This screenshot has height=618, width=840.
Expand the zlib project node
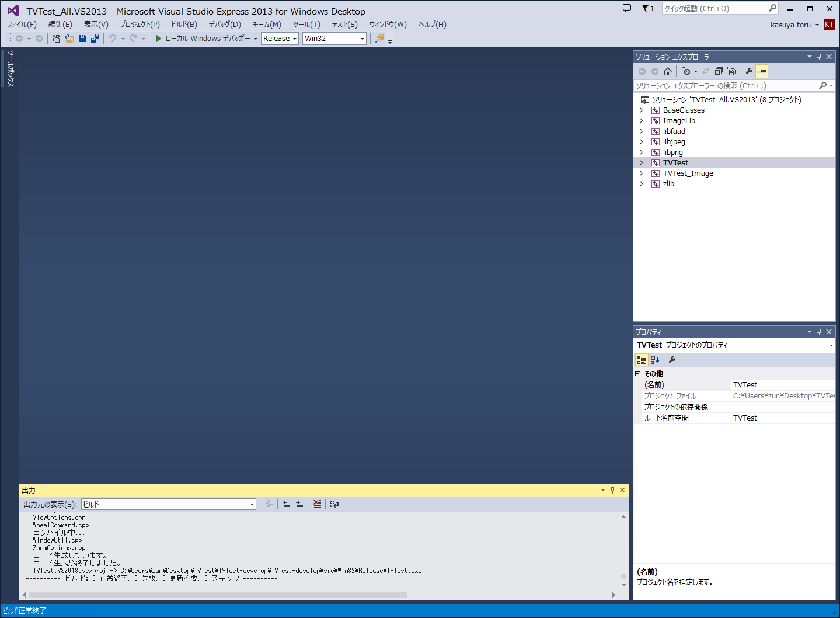pyautogui.click(x=641, y=184)
